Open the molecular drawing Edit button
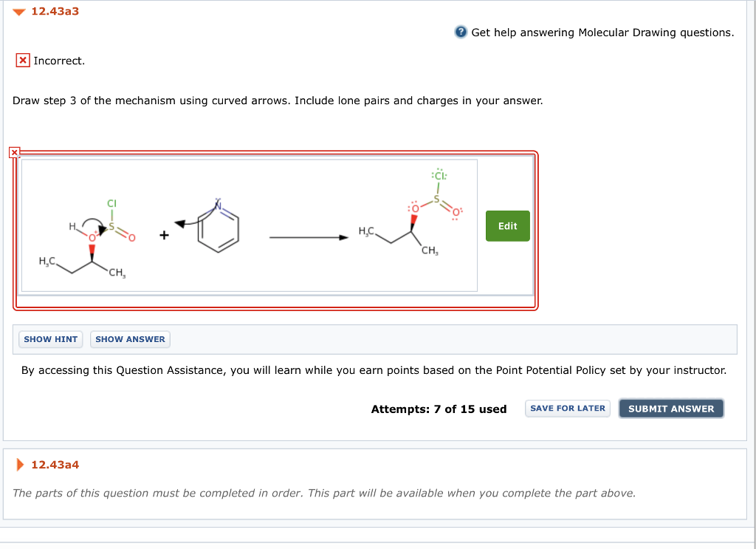 point(507,225)
